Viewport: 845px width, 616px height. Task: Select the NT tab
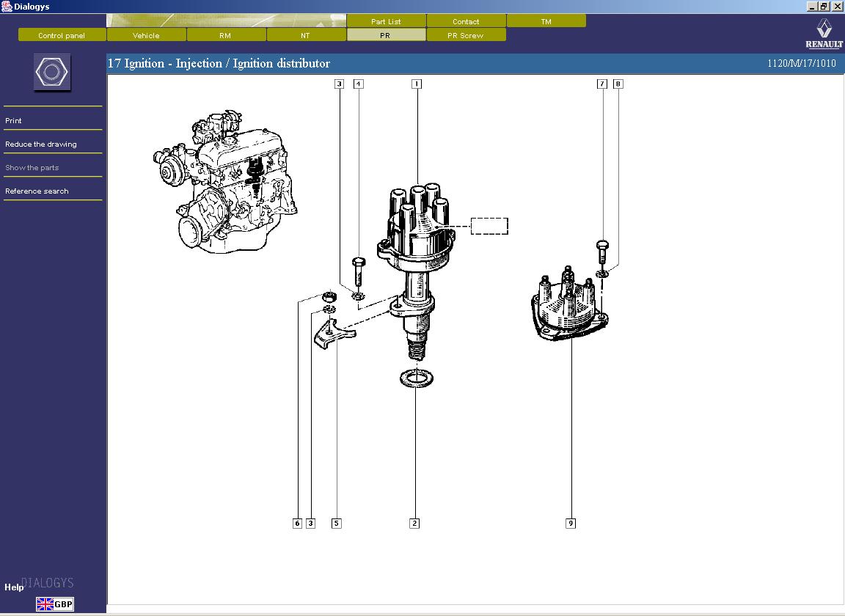tap(306, 35)
